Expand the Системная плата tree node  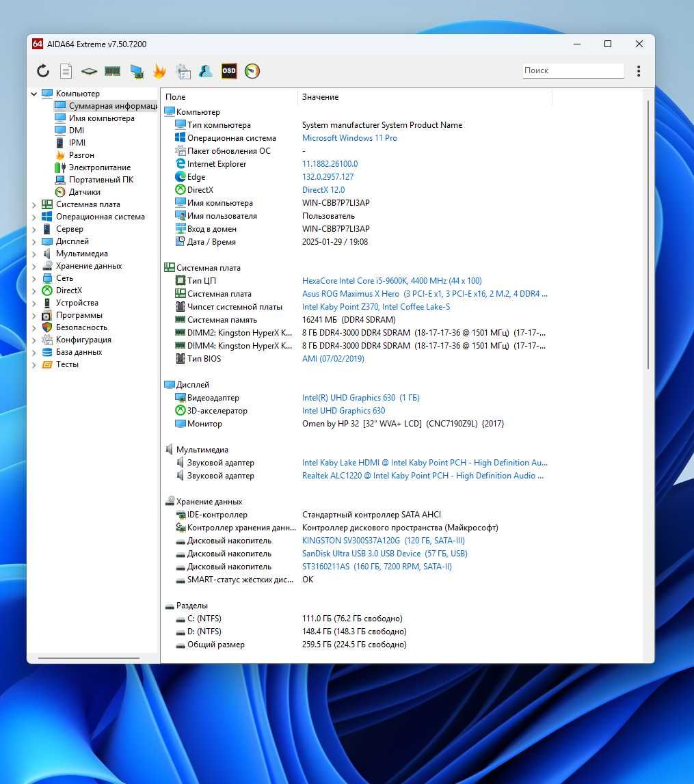coord(34,204)
